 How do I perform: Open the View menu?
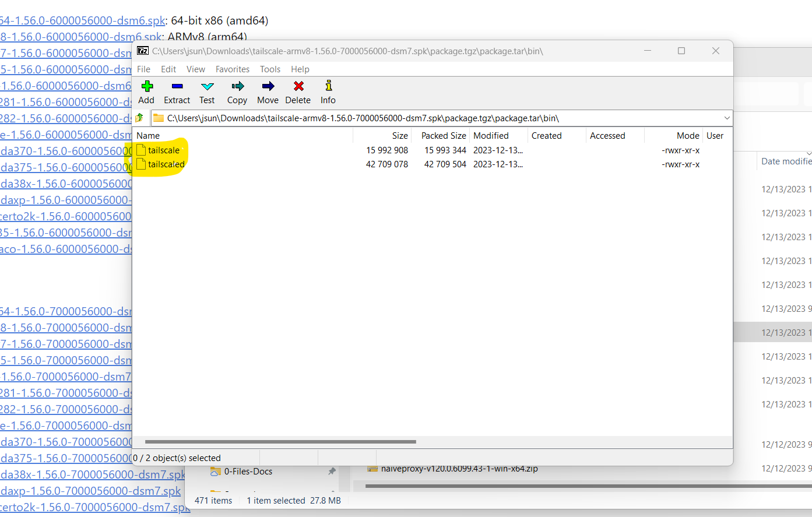196,69
